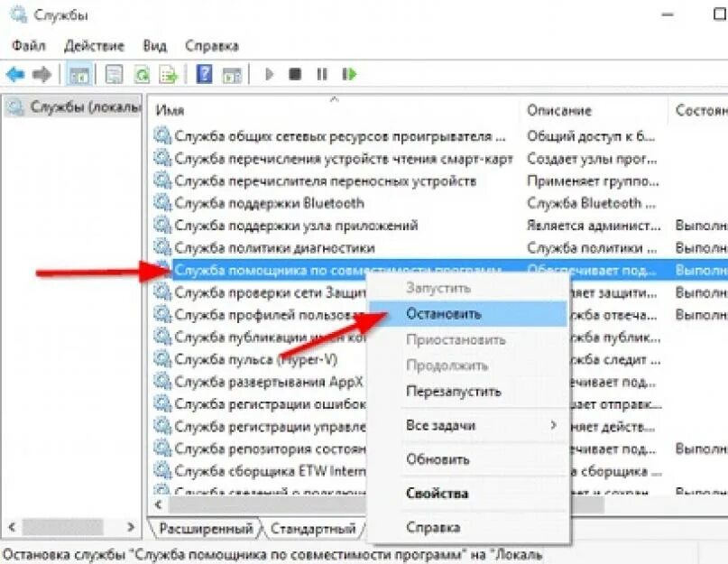This screenshot has width=728, height=564.
Task: Click the Services app icon in title bar
Action: pos(18,14)
